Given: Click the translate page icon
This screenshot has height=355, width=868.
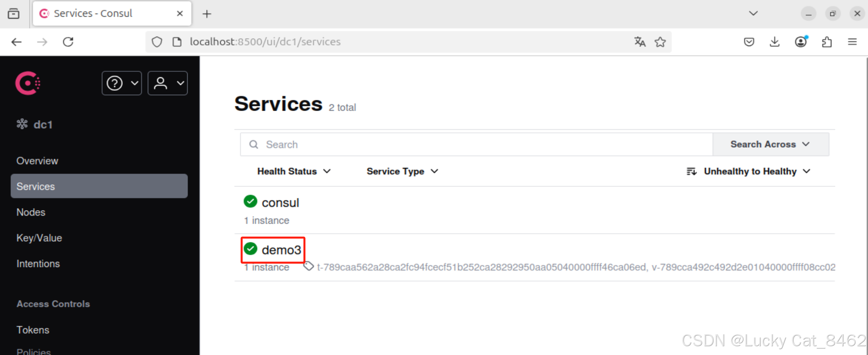Looking at the screenshot, I should pyautogui.click(x=639, y=42).
